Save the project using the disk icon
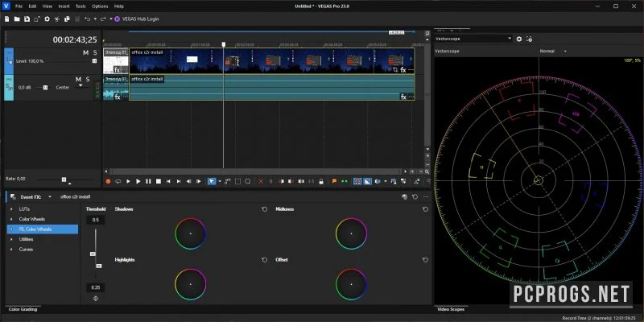644x322 pixels. [27, 19]
